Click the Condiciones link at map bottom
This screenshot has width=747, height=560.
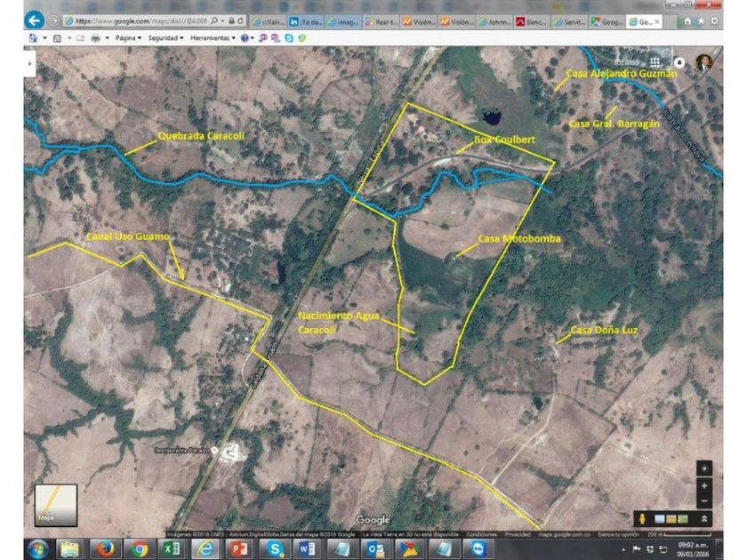(x=481, y=534)
